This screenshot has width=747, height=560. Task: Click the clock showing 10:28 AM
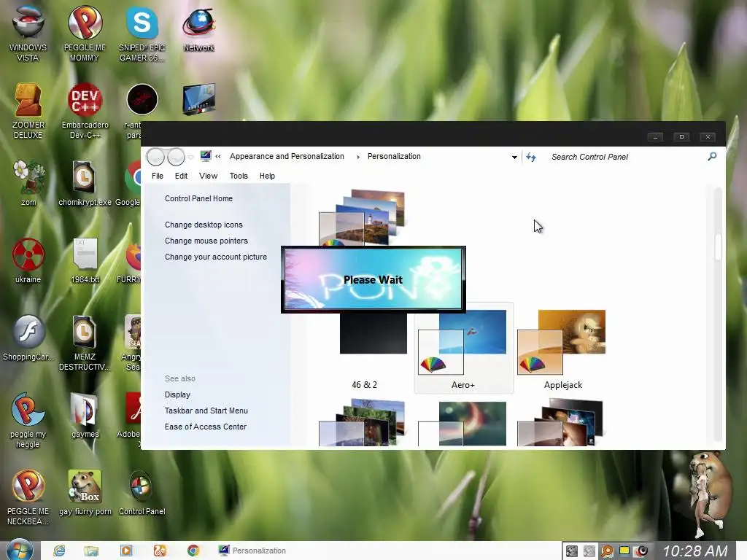coord(695,551)
